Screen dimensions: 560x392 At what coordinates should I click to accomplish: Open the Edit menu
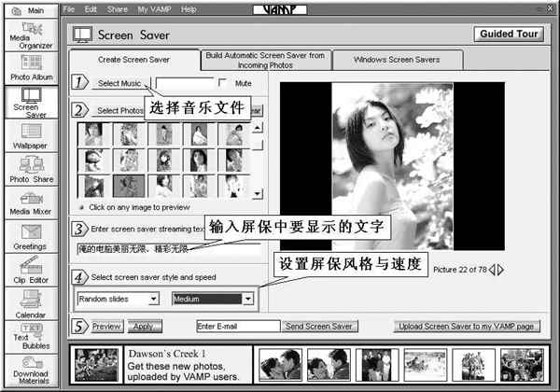coord(91,9)
